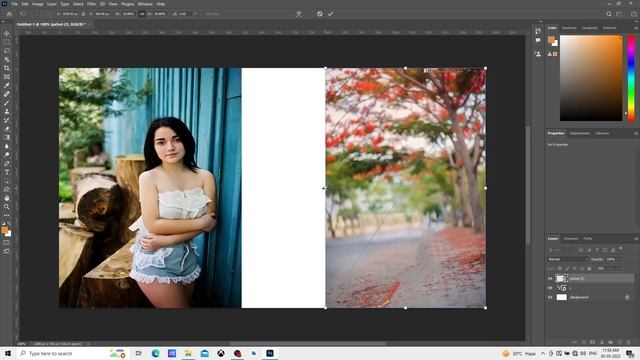The image size is (640, 360).
Task: Select the Brush tool
Action: pyautogui.click(x=7, y=102)
